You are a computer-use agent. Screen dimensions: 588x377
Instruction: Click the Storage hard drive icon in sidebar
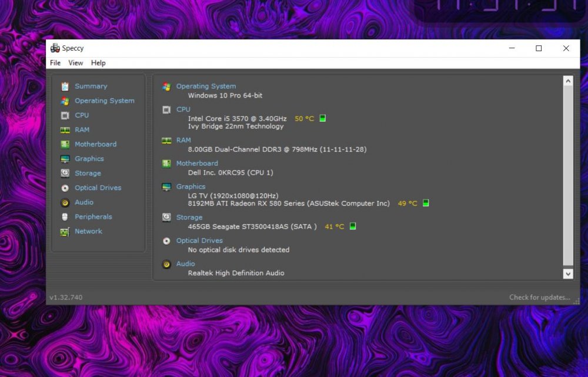click(x=65, y=174)
